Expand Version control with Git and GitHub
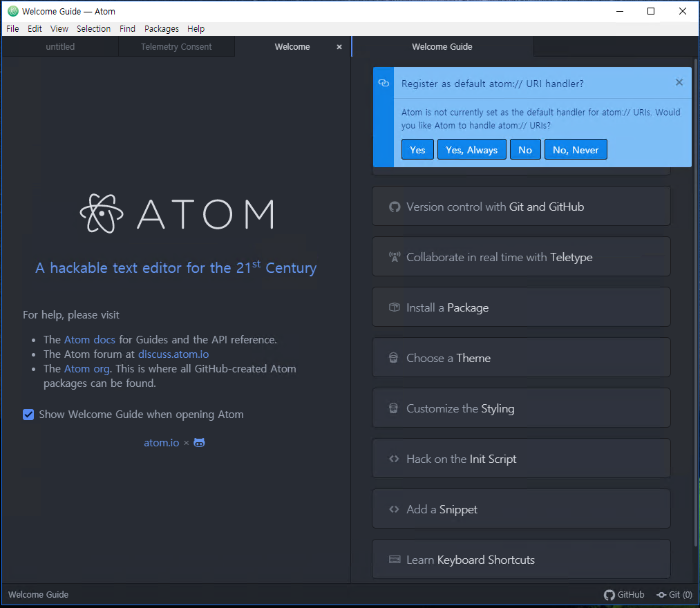Viewport: 700px width, 608px height. (x=521, y=207)
